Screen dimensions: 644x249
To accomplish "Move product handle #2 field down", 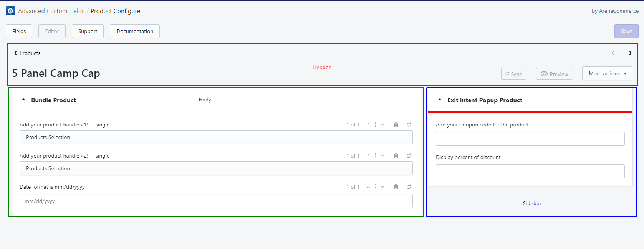I will click(x=382, y=156).
